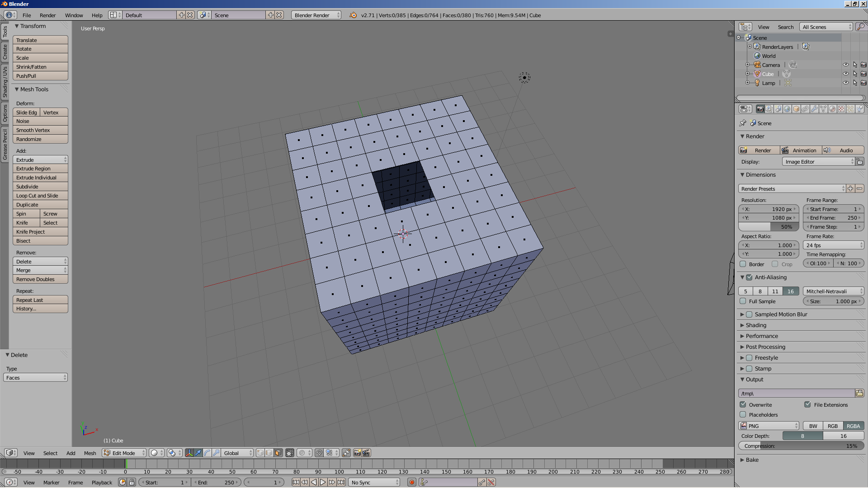Viewport: 868px width, 488px height.
Task: Click the OpenGL render camera icon
Action: (x=357, y=453)
